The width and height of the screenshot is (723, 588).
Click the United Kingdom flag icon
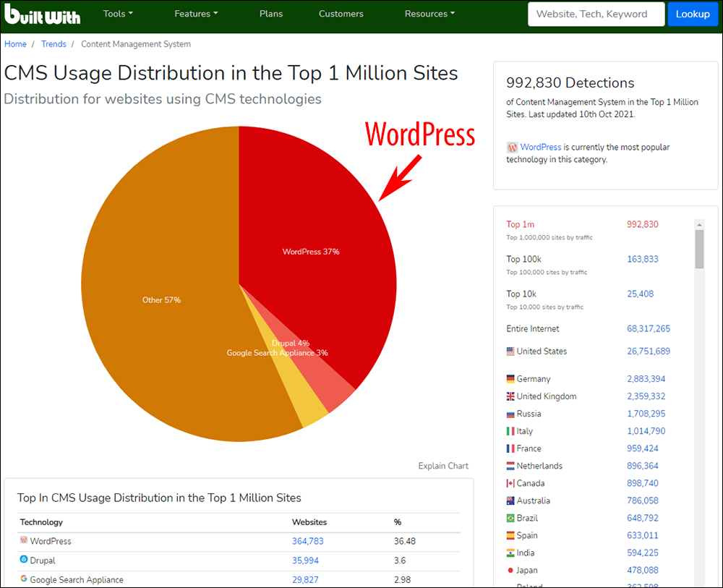tap(510, 396)
